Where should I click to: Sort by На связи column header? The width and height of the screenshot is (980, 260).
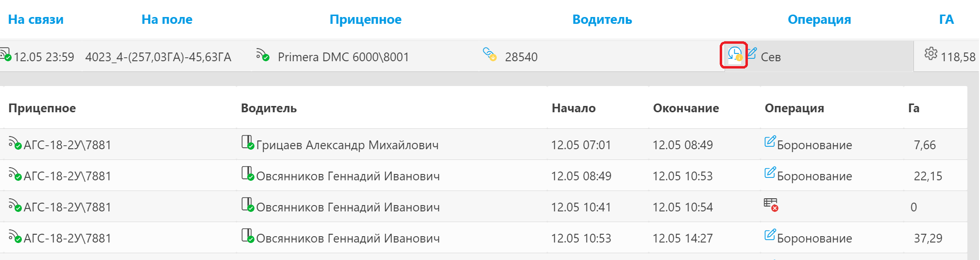pos(36,19)
